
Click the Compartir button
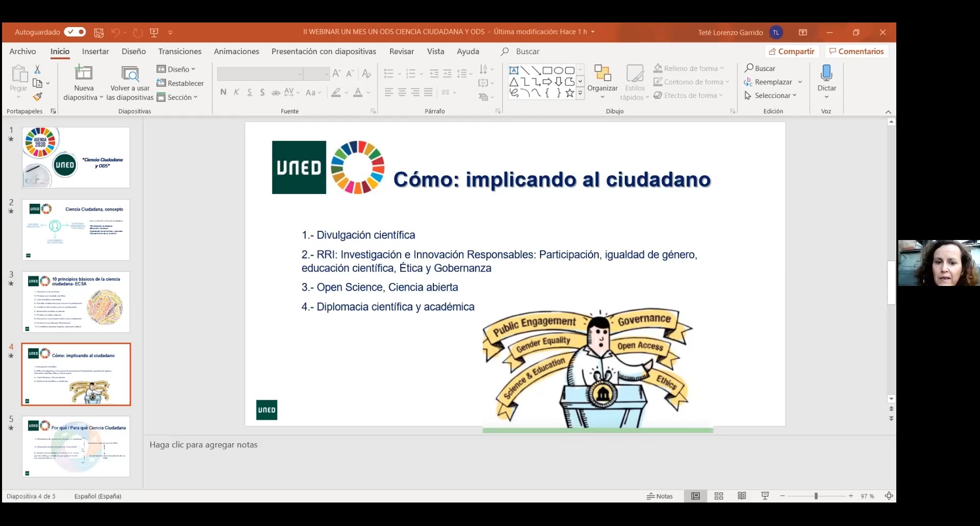tap(792, 51)
